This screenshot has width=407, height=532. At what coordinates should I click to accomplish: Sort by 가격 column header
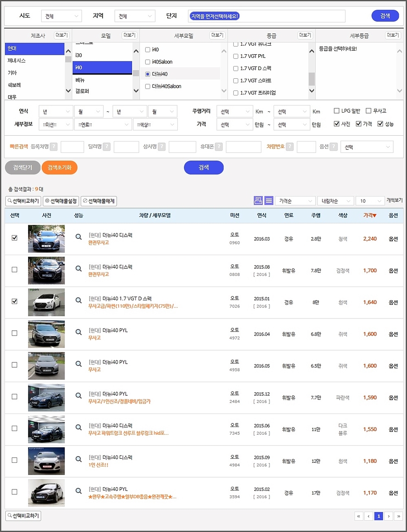coord(370,215)
